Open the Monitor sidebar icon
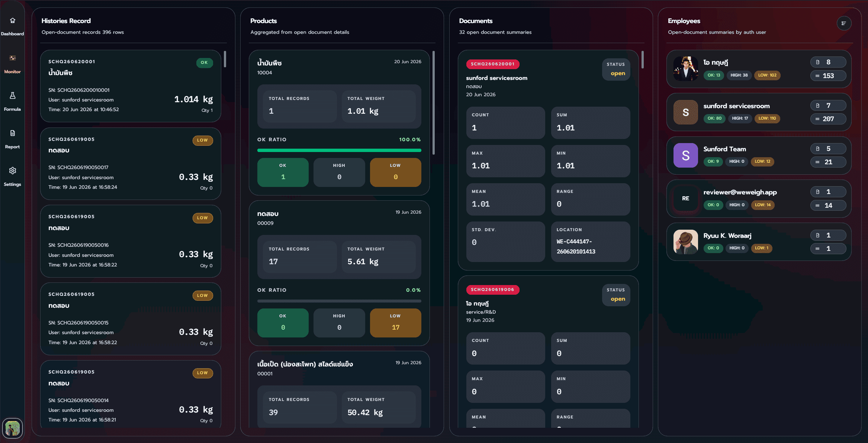Screen dimensions: 868x443 coord(12,58)
